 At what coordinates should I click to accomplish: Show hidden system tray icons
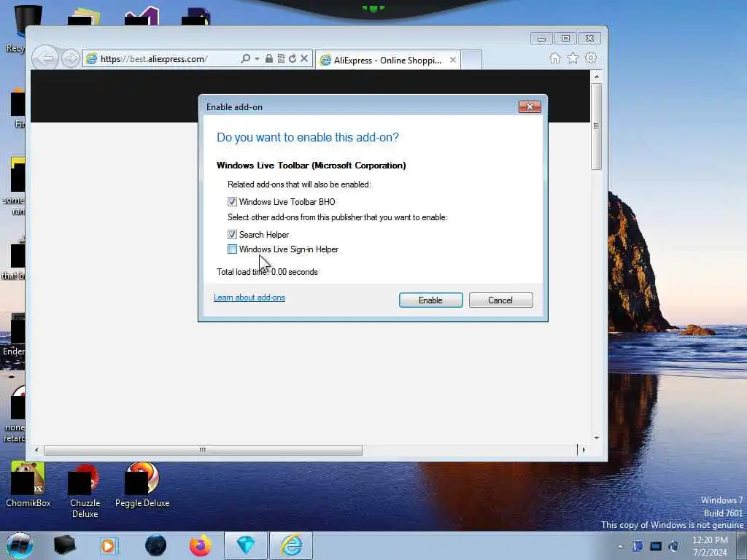pos(620,546)
